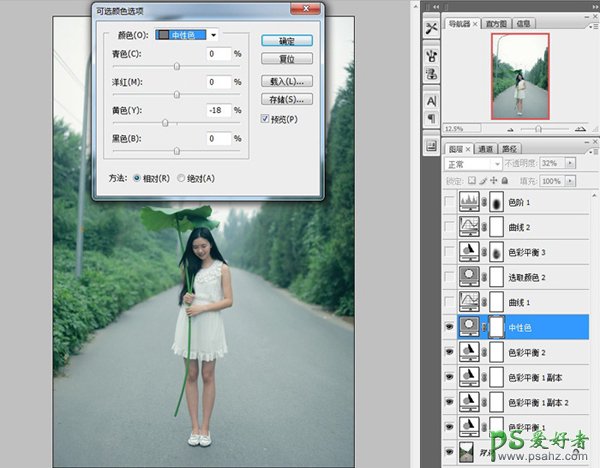The height and width of the screenshot is (468, 600).
Task: Open the tool presets icon in the dock
Action: pos(431,27)
